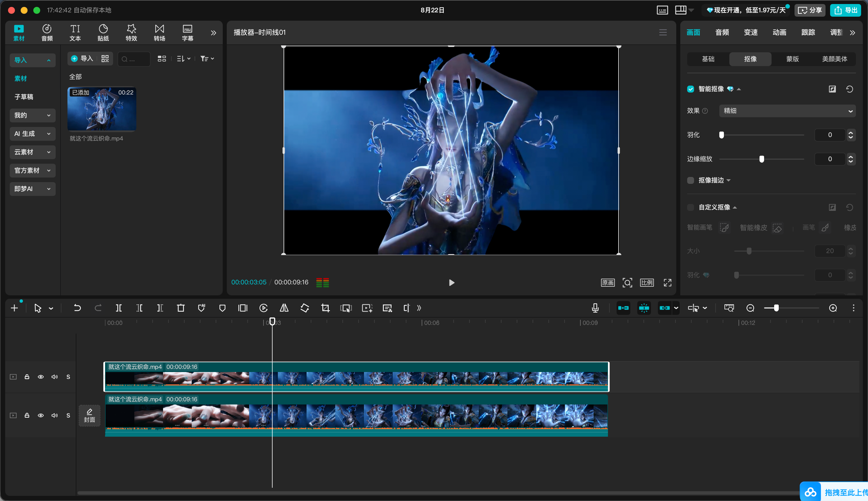The height and width of the screenshot is (501, 868).
Task: Click the 导出 export button
Action: tap(846, 10)
